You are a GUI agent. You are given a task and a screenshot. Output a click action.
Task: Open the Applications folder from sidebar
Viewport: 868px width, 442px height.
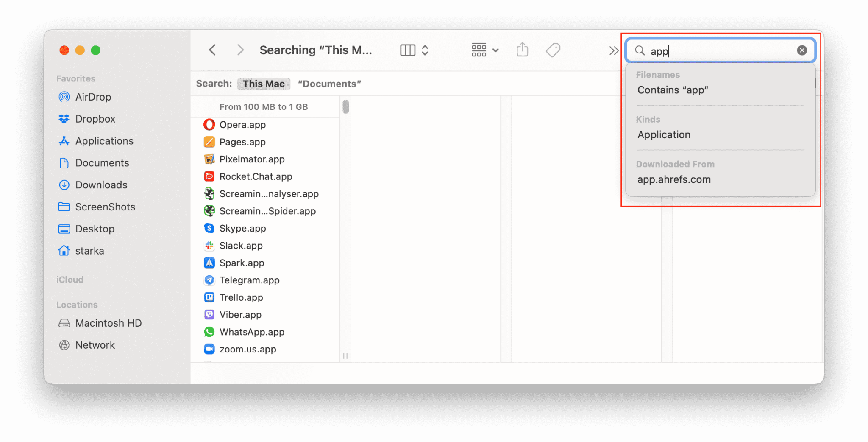tap(104, 141)
